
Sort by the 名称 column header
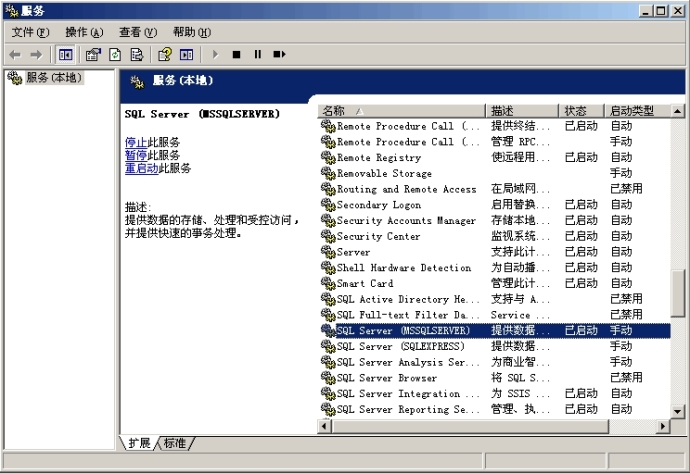(x=401, y=110)
